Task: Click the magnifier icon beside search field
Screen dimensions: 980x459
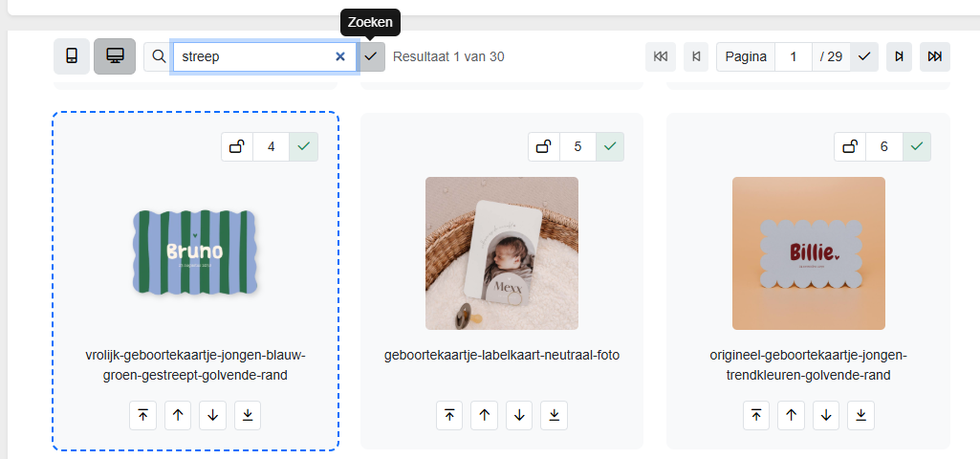Action: coord(159,56)
